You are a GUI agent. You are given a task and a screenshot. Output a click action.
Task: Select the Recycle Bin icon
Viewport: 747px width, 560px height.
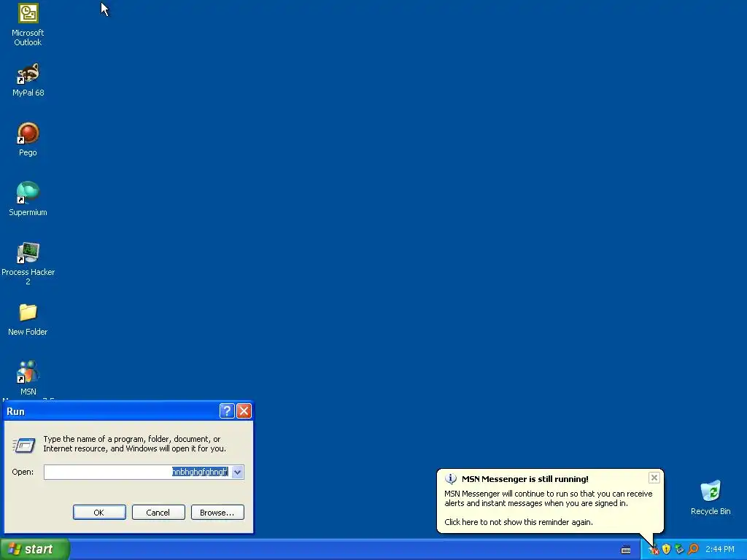click(711, 497)
